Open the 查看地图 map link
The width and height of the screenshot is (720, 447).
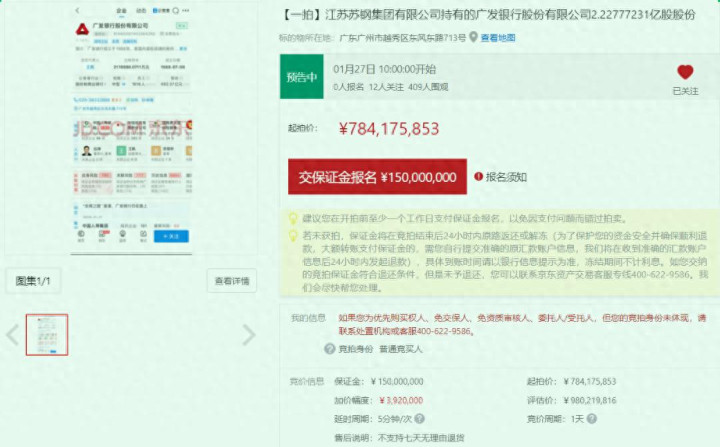pos(498,38)
